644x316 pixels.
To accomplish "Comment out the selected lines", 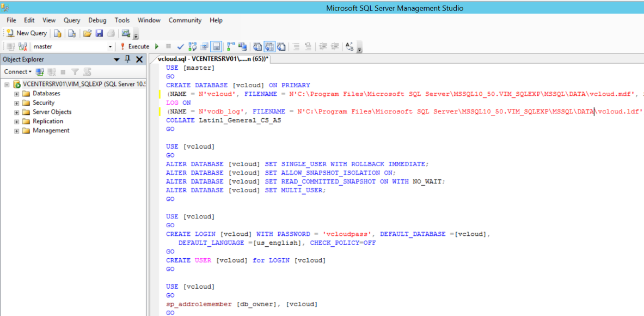I will (x=296, y=46).
